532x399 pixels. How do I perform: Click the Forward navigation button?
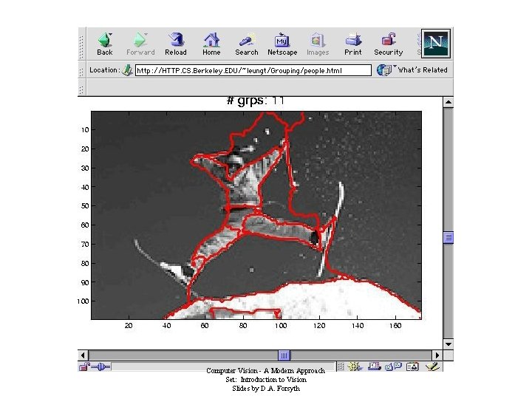[x=140, y=44]
